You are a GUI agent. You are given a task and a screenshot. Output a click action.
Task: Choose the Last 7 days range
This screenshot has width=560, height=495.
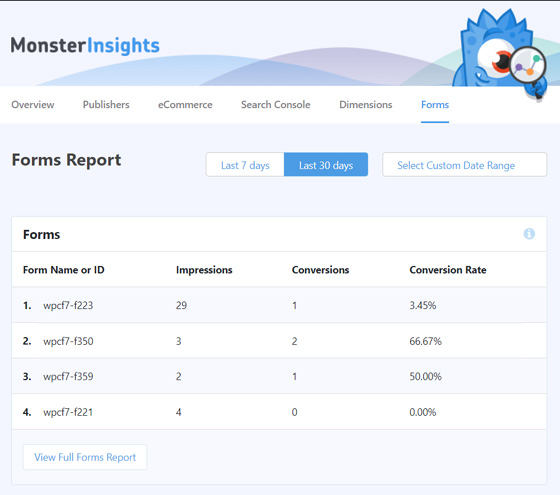point(245,165)
